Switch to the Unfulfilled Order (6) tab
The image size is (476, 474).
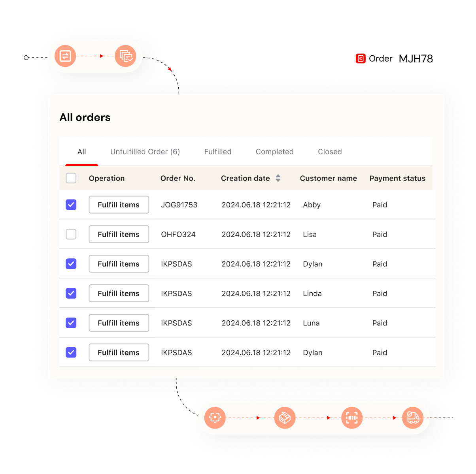tap(145, 152)
